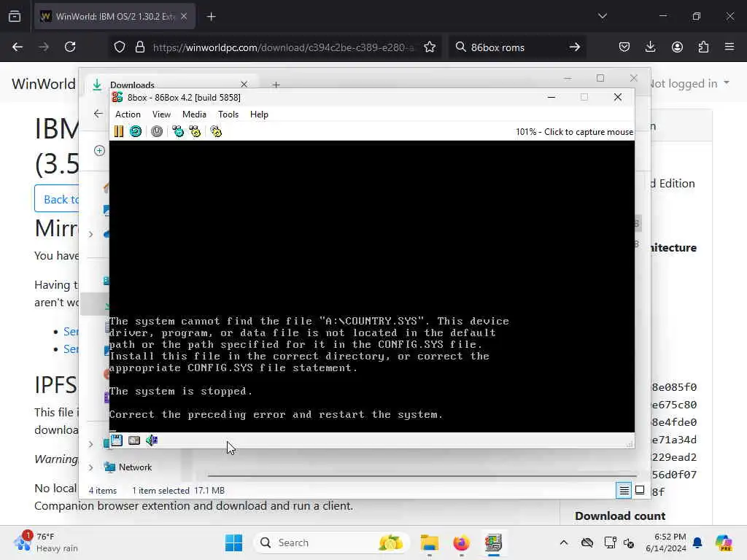Switch Explorer to large thumbnails view

pos(640,490)
